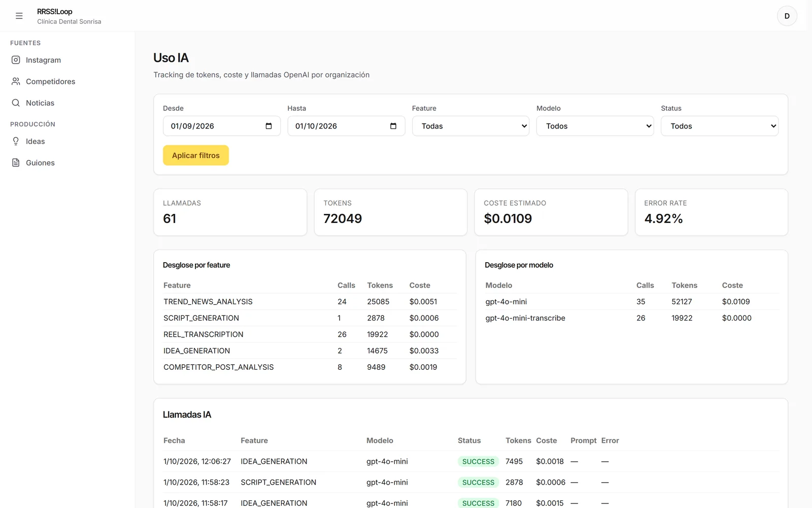Select the REEL_TRANSCRIPTION feature row
The image size is (812, 508).
(310, 334)
